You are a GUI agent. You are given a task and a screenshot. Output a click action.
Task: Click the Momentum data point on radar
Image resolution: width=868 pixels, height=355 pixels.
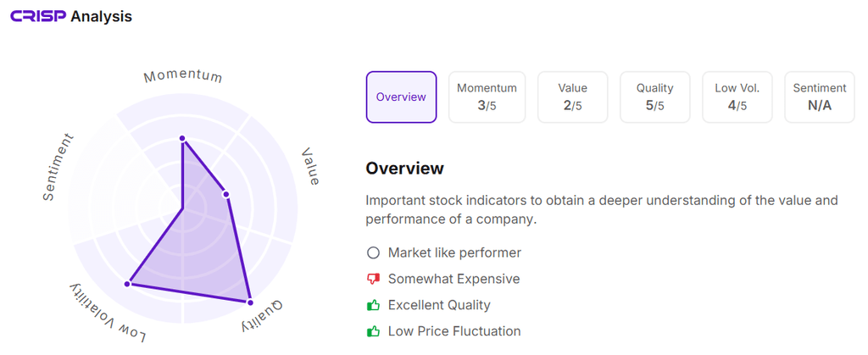click(x=182, y=139)
